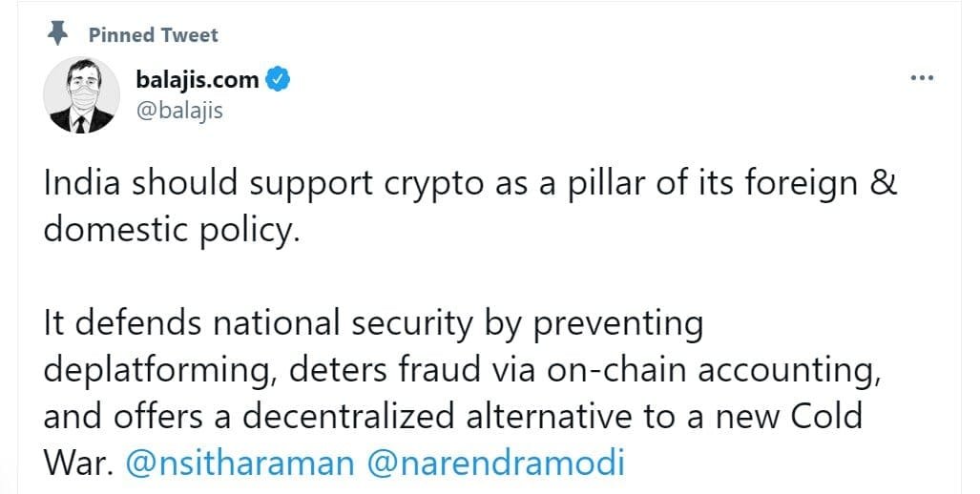Open the three-dot more options menu

click(x=921, y=77)
